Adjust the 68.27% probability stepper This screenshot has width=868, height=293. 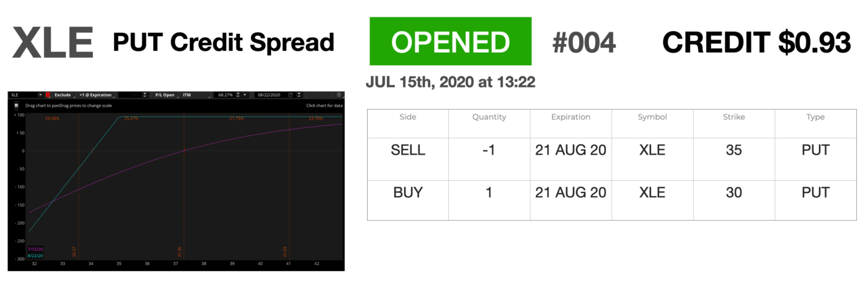point(239,95)
